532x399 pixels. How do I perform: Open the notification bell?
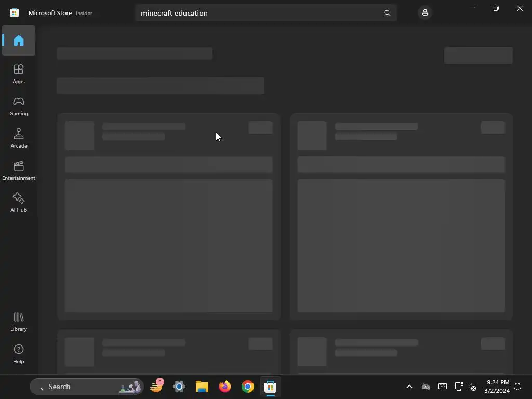(517, 387)
